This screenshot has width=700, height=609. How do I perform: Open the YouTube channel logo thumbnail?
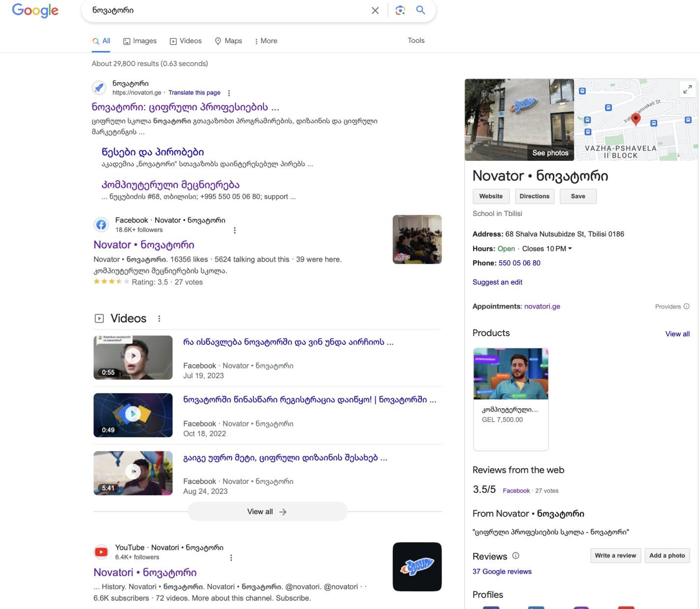click(x=417, y=567)
